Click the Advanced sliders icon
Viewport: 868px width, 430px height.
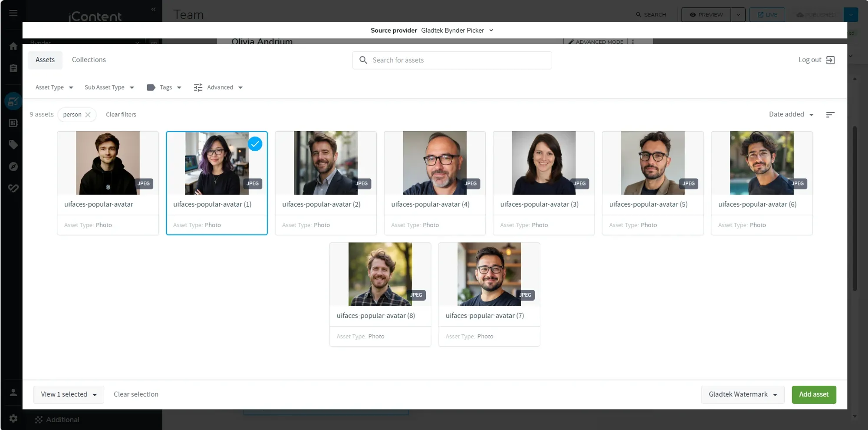198,87
